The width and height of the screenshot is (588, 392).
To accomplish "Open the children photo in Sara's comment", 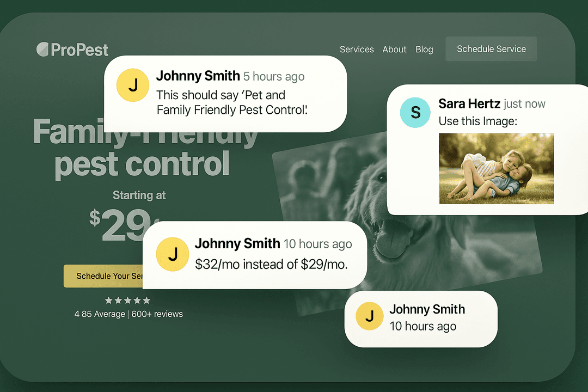I will [x=496, y=169].
